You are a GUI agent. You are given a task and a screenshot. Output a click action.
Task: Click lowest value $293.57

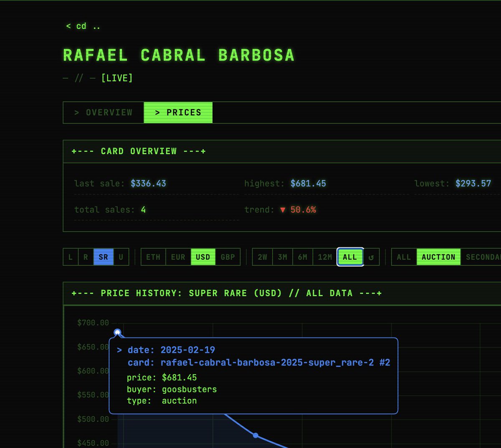[473, 184]
